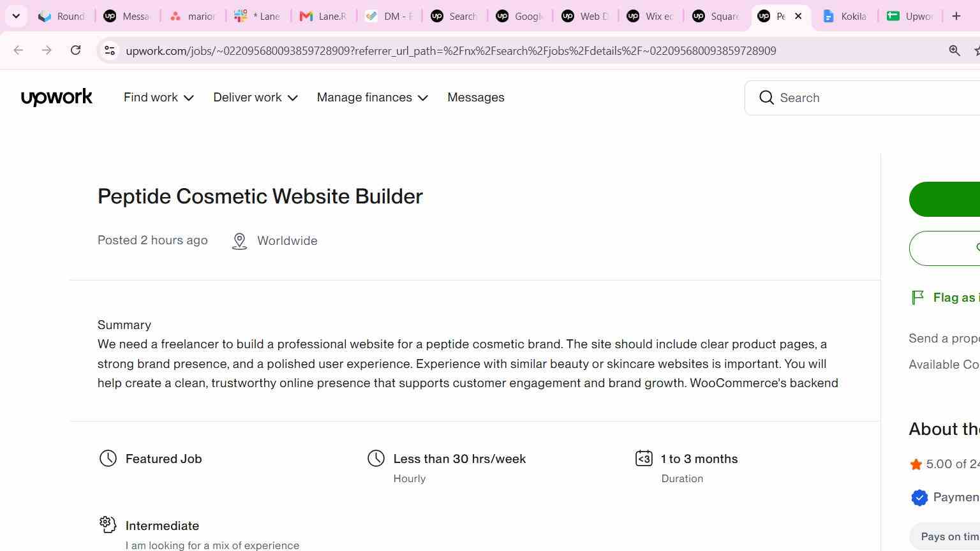Image resolution: width=980 pixels, height=551 pixels.
Task: Switch to the Kokila Google Docs tab
Action: pos(844,16)
